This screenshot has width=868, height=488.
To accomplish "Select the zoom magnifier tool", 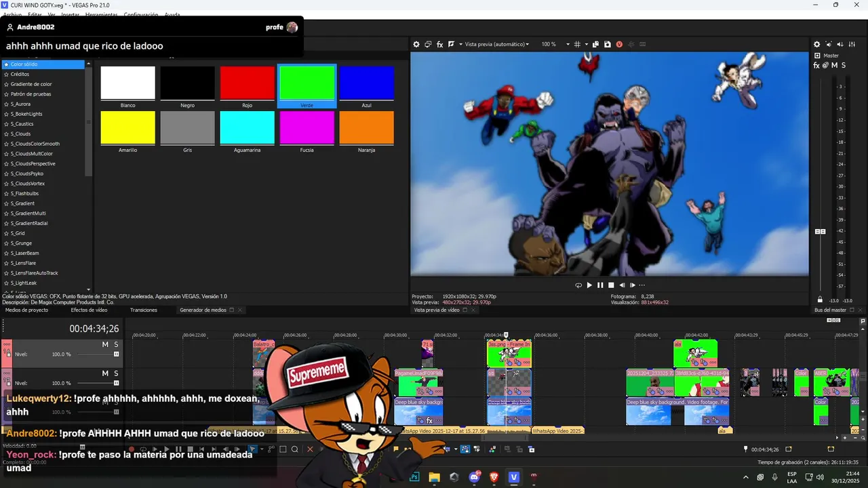I will point(294,449).
